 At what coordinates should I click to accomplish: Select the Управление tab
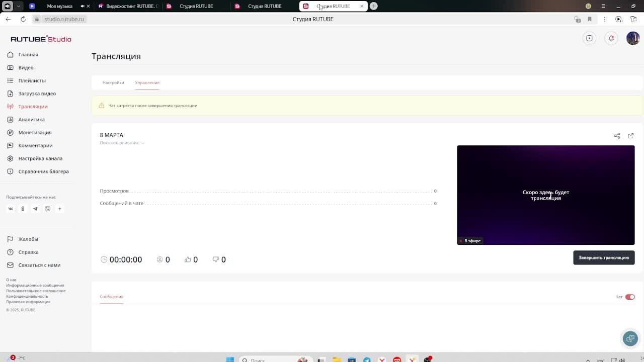click(x=147, y=82)
